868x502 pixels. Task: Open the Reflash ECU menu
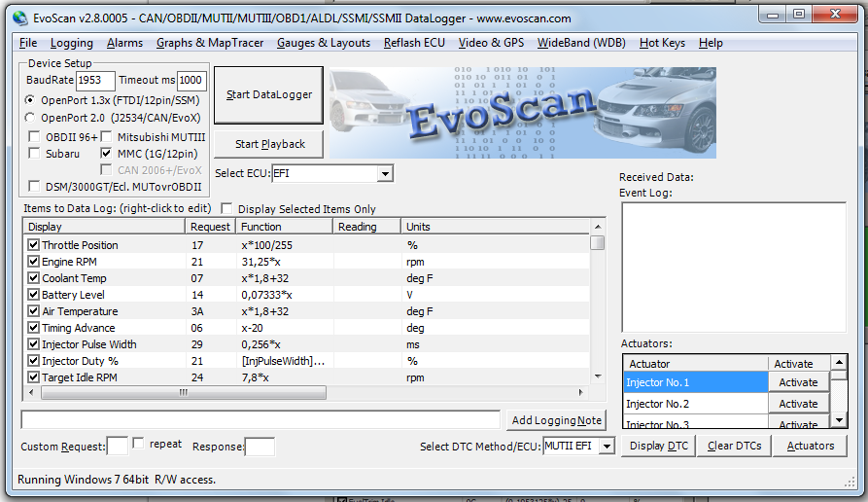(x=414, y=43)
